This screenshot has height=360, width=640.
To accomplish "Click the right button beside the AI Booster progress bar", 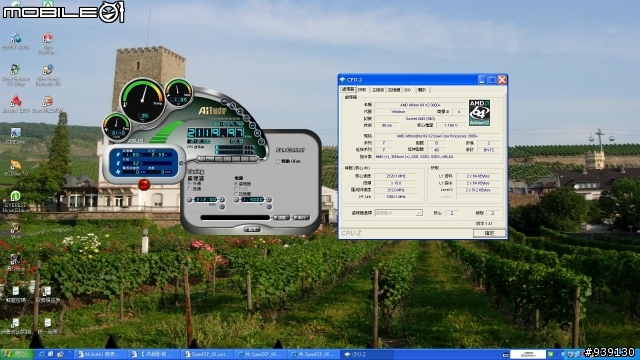I will (x=301, y=218).
